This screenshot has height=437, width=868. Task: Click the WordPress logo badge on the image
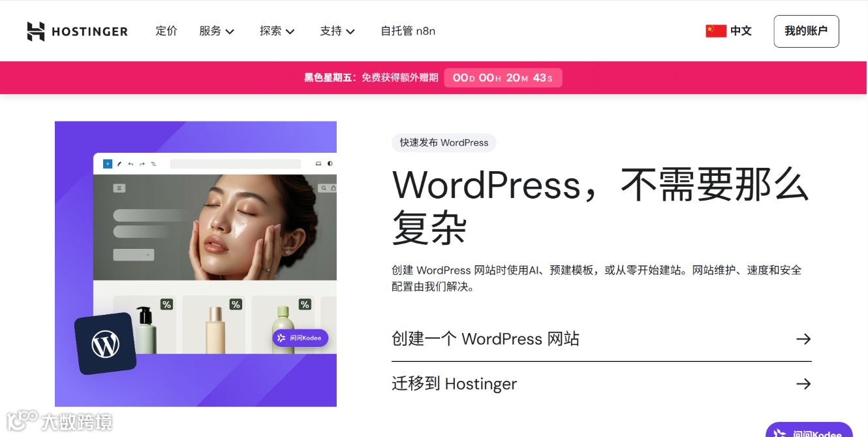[x=105, y=344]
